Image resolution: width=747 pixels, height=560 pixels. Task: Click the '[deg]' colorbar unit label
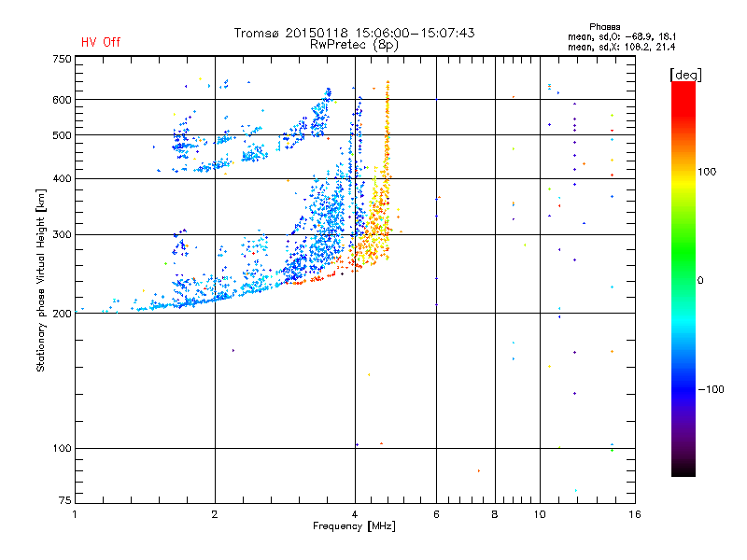(x=685, y=75)
